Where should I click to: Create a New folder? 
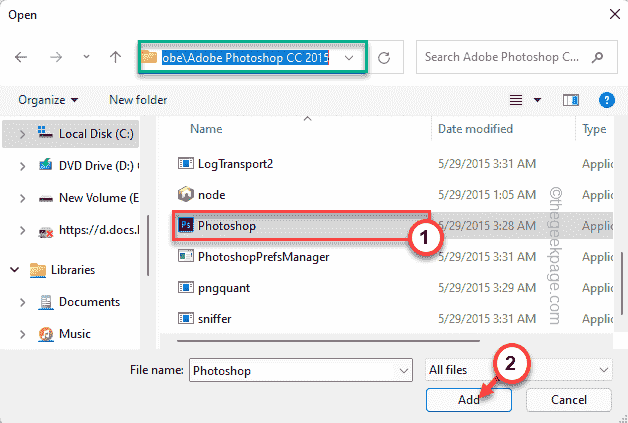(138, 100)
